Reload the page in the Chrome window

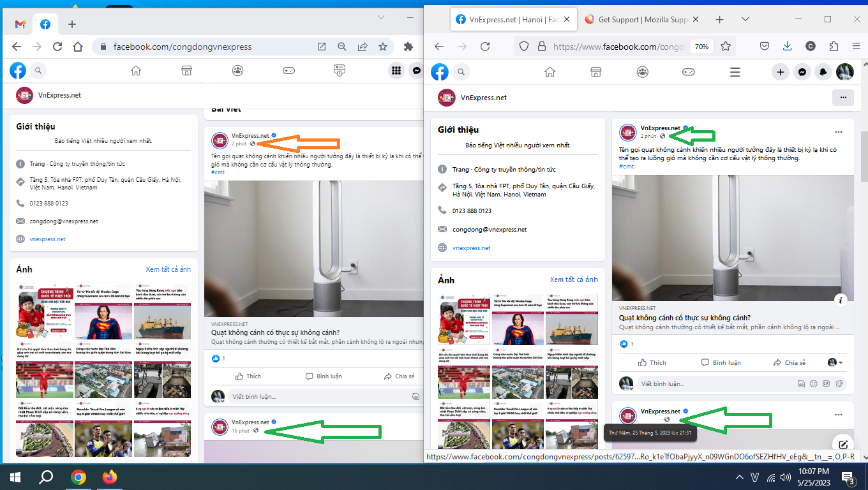(x=57, y=47)
